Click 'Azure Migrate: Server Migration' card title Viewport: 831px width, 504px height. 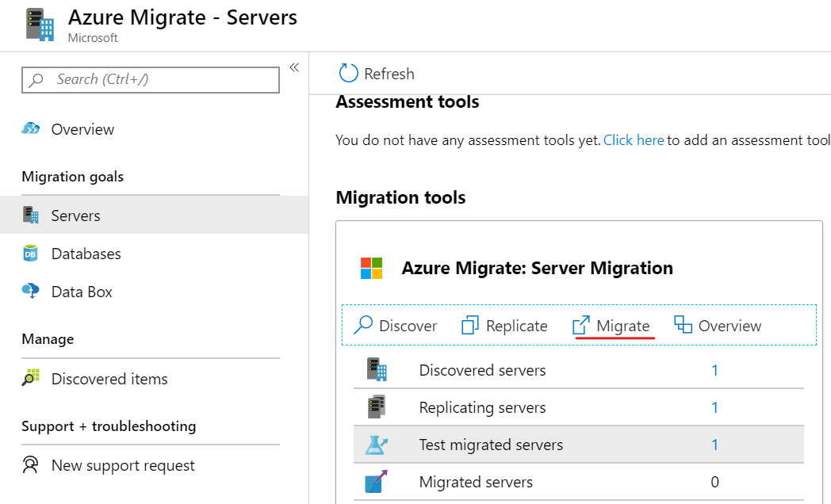pos(538,268)
